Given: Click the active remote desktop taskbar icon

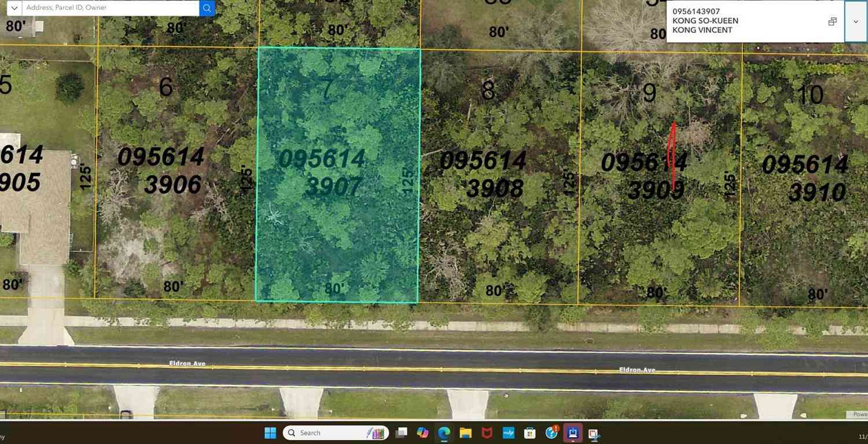Looking at the screenshot, I should (573, 433).
